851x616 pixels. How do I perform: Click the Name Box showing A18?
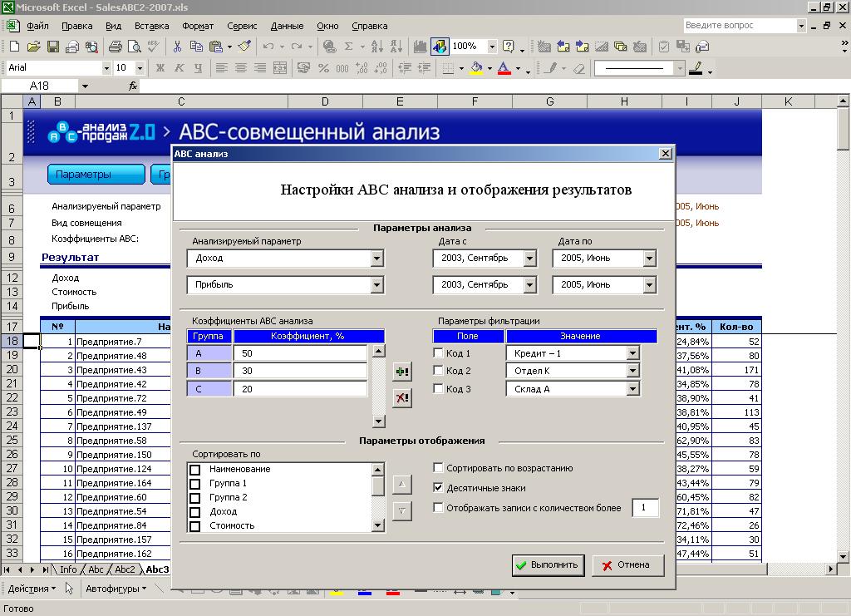click(39, 86)
